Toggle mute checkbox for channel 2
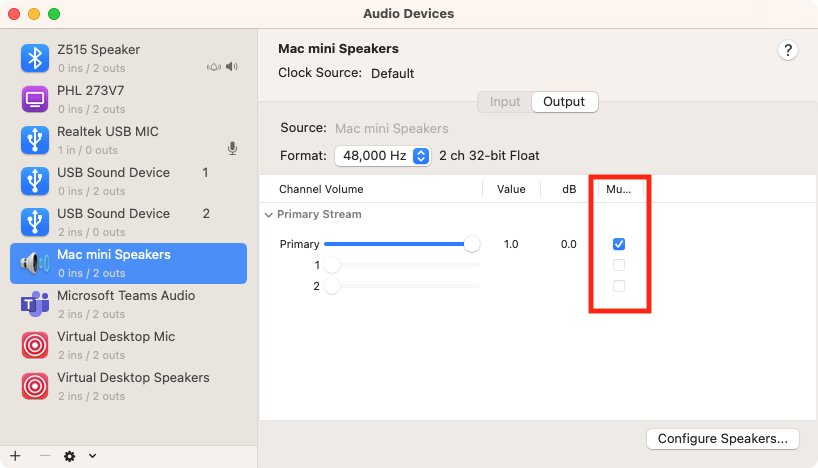This screenshot has width=818, height=468. coord(619,286)
